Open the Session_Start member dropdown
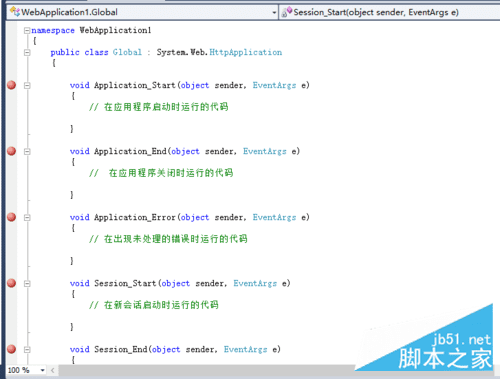Viewport: 500px width, 379px height. pos(389,12)
